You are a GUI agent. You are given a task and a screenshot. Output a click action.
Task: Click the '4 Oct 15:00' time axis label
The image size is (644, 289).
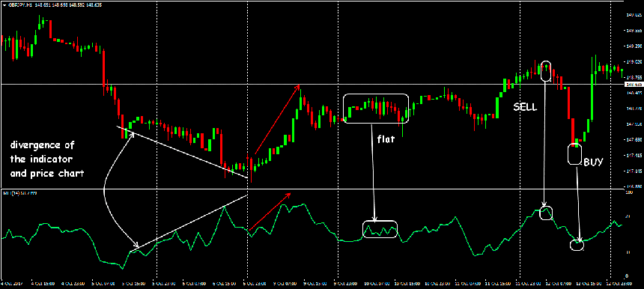click(43, 284)
